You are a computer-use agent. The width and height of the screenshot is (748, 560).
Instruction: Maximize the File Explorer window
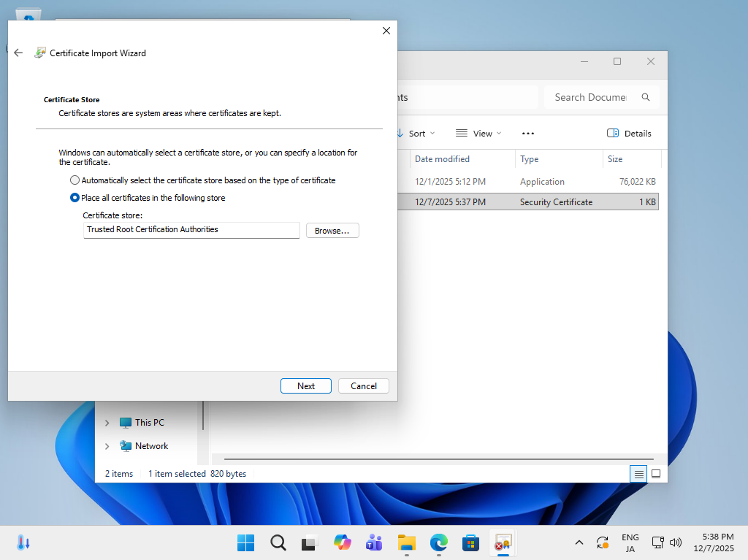[x=617, y=61]
